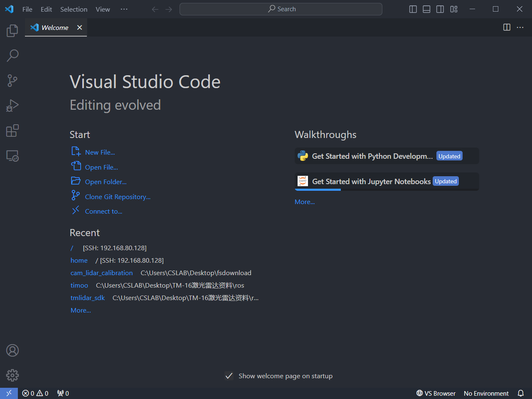
Task: Click the Search command center box
Action: point(281,9)
